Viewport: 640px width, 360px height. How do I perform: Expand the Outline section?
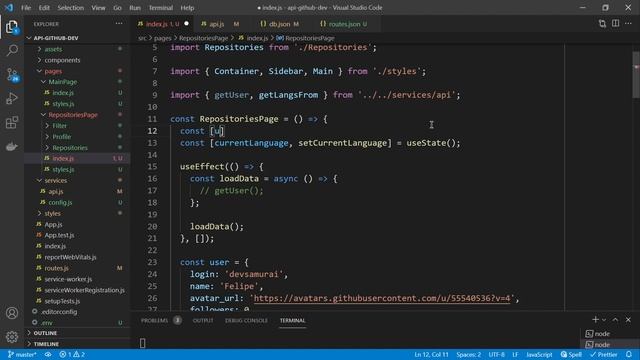45,333
